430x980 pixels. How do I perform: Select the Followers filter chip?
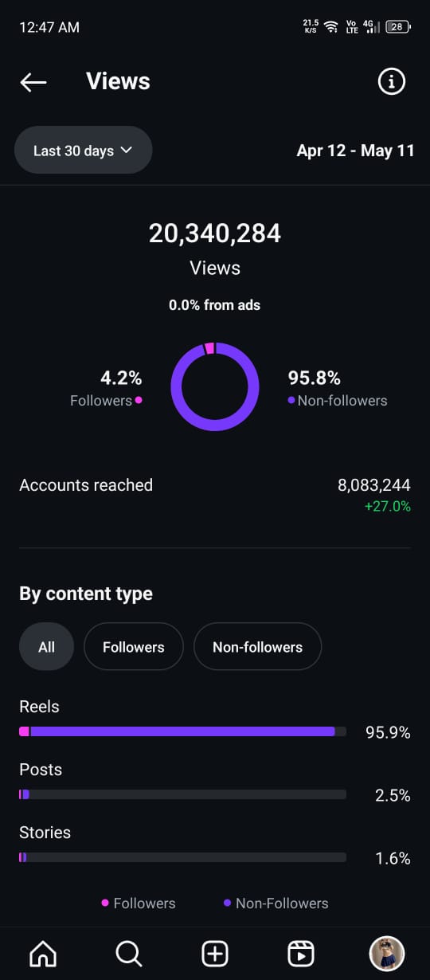pyautogui.click(x=133, y=647)
